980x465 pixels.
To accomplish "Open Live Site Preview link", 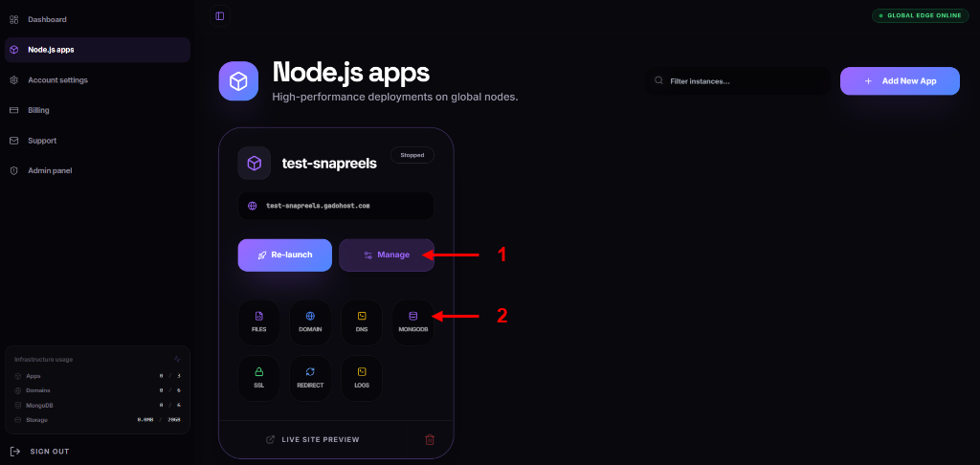I will (x=313, y=439).
